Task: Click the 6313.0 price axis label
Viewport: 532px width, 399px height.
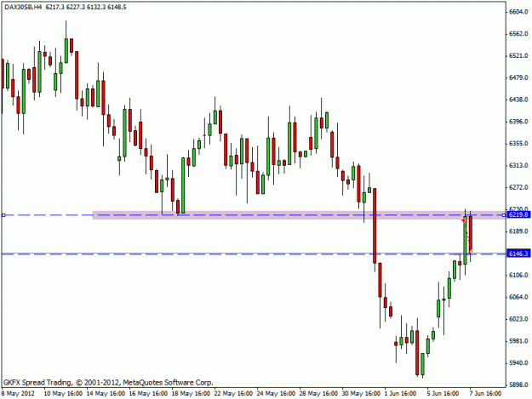Action: (518, 165)
